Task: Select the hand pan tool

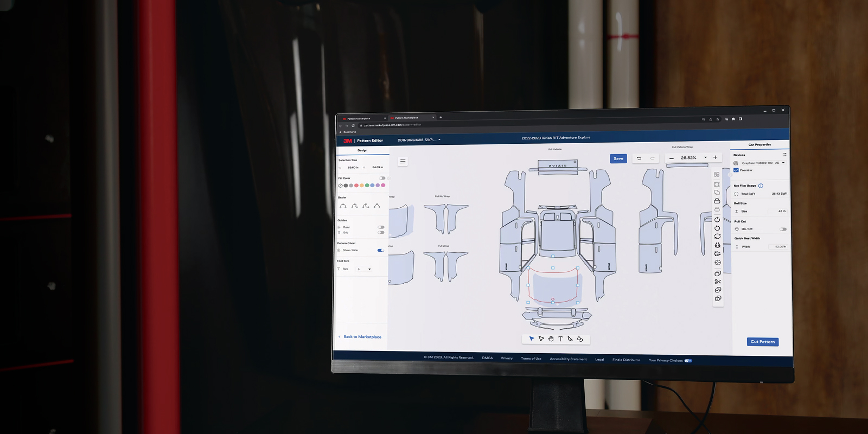Action: (551, 339)
